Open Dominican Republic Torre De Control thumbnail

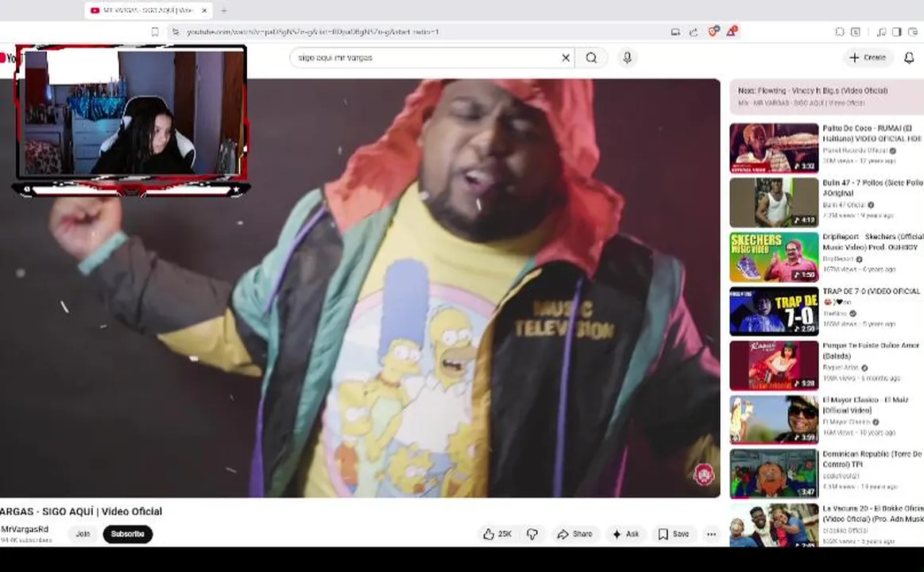(x=774, y=473)
